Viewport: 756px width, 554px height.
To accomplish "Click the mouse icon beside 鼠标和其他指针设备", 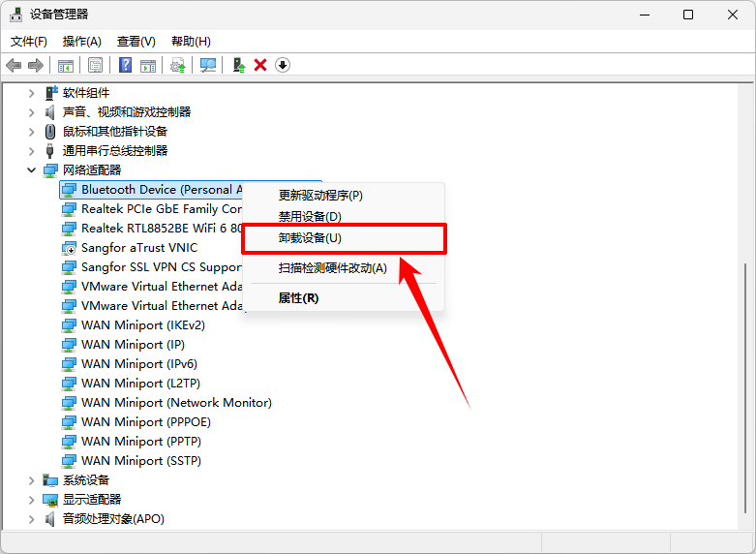I will click(50, 132).
